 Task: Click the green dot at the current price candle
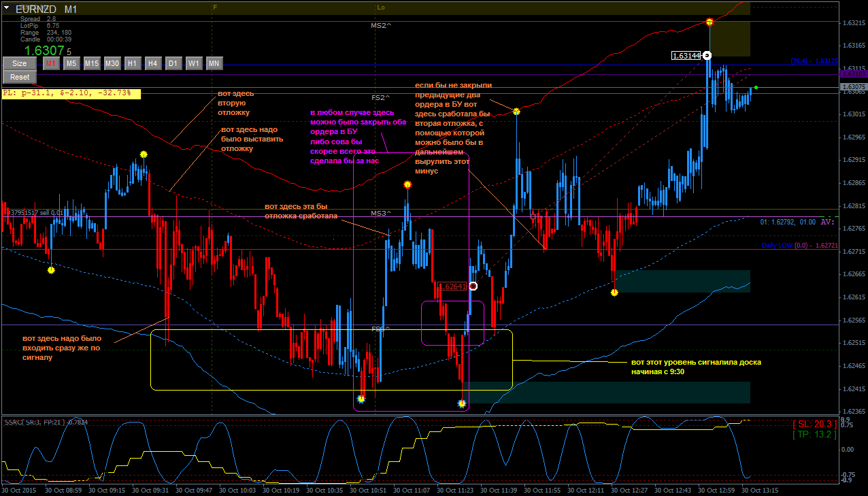coord(756,87)
